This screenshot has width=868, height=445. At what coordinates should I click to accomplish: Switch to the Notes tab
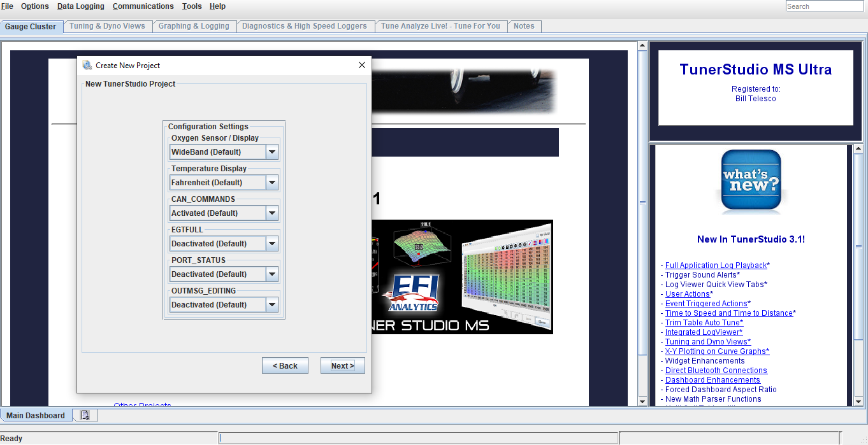click(x=524, y=26)
